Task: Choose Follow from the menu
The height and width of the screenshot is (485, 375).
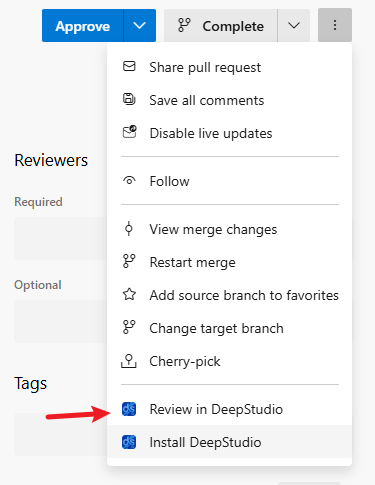Action: [229, 181]
